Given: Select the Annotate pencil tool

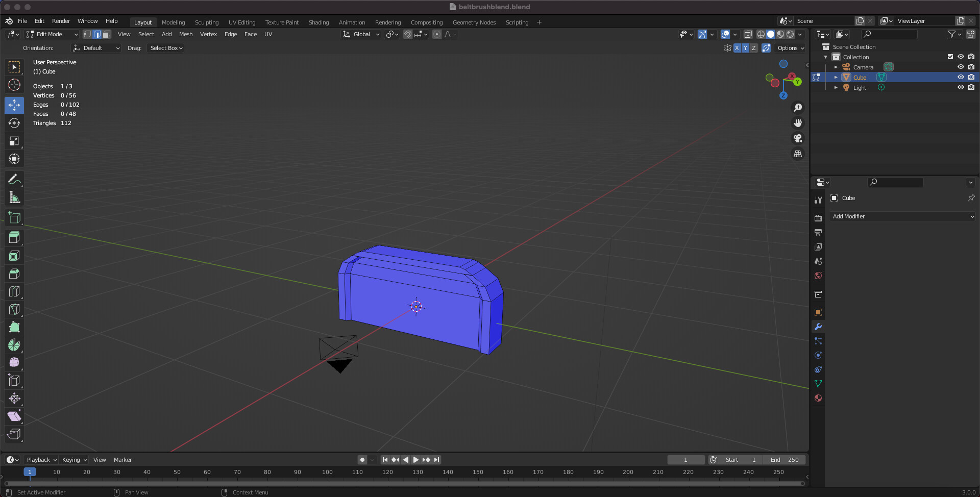Looking at the screenshot, I should pos(14,180).
